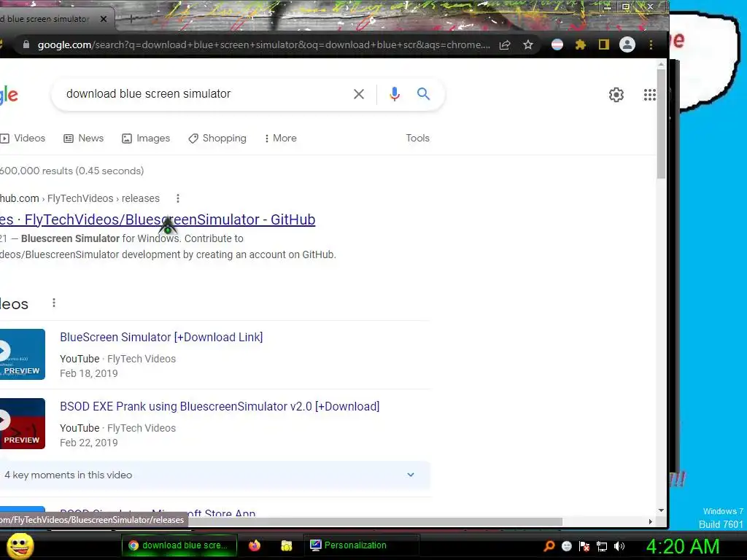This screenshot has width=747, height=560.
Task: Open Chrome side panel icon
Action: point(603,44)
